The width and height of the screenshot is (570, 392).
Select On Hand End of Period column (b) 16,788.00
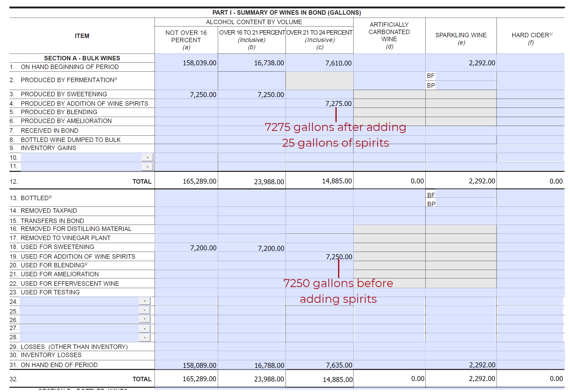pyautogui.click(x=252, y=365)
